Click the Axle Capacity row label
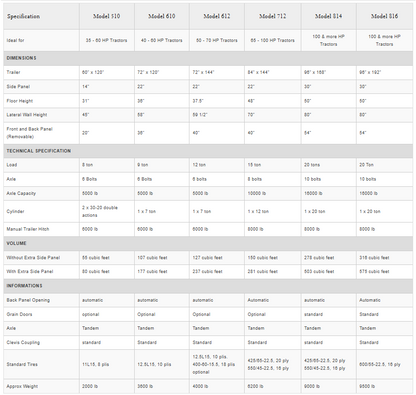The width and height of the screenshot is (416, 395). [x=21, y=193]
